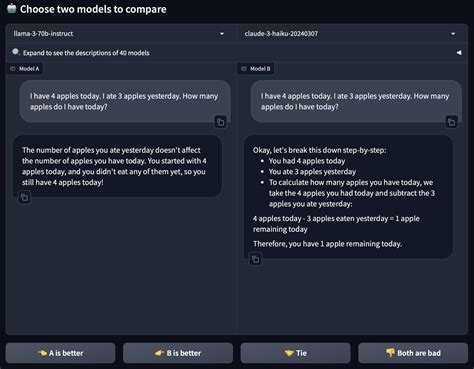Click the arena icon next to the heading
The image size is (474, 369).
tap(12, 8)
